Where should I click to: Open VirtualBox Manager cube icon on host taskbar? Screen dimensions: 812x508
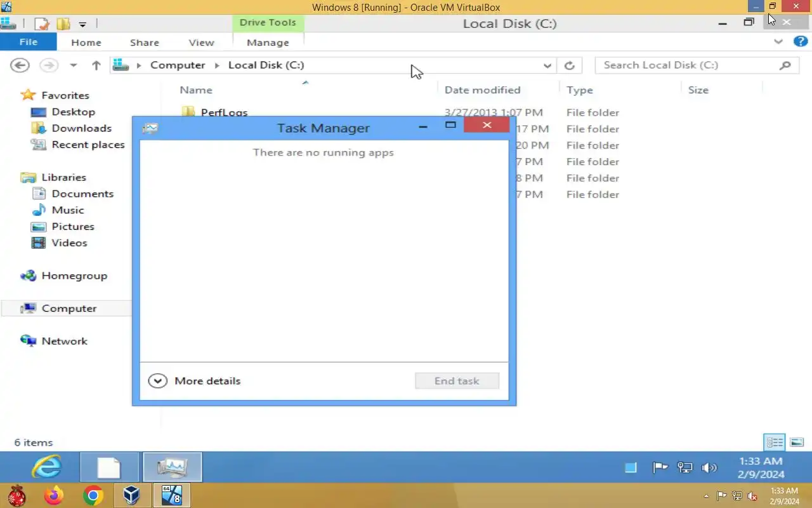pyautogui.click(x=132, y=495)
